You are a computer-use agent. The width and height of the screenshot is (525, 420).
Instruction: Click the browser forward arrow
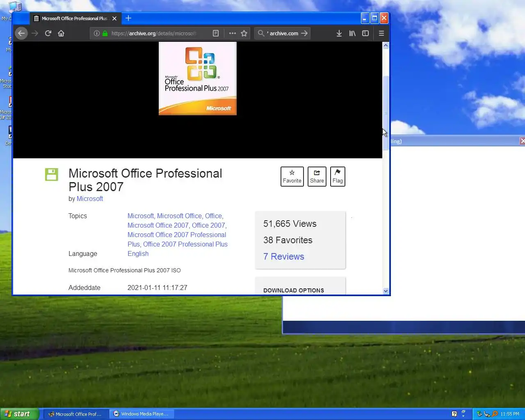35,33
